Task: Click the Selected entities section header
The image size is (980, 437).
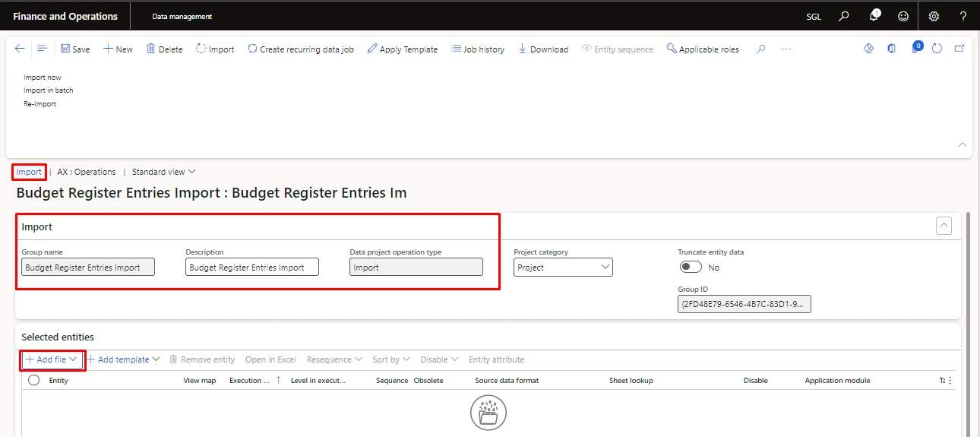Action: (58, 337)
